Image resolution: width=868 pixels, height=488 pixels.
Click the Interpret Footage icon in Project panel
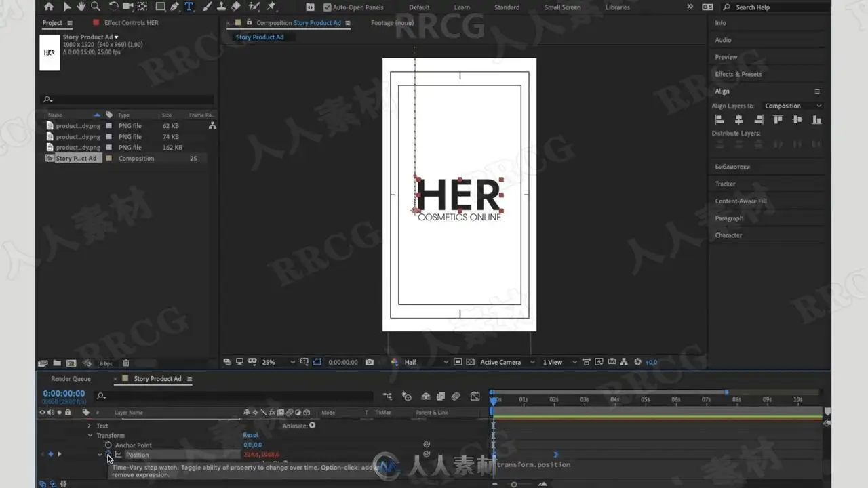tap(43, 363)
